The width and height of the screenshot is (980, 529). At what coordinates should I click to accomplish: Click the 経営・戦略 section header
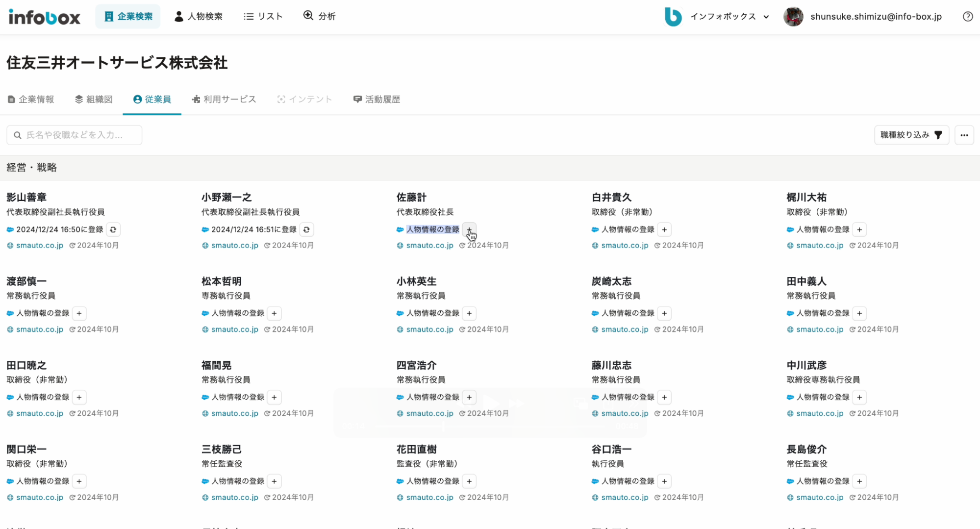[x=32, y=168]
